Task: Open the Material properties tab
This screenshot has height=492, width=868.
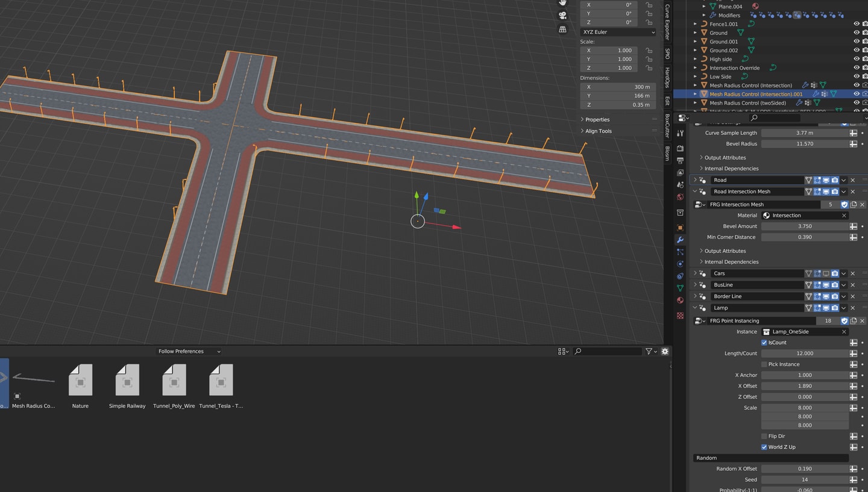Action: (680, 300)
